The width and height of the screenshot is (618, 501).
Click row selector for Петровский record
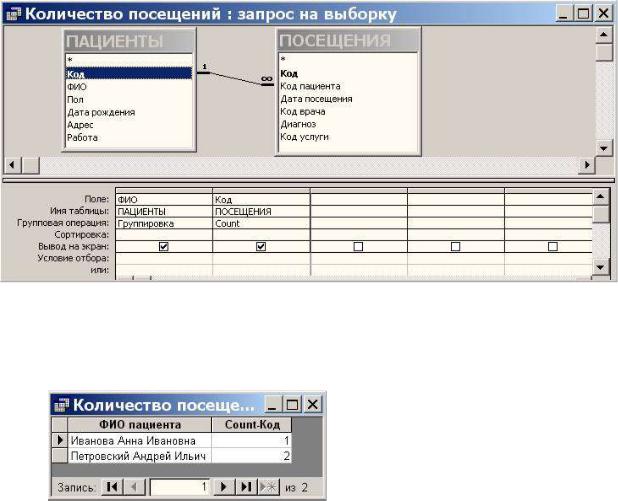pos(60,456)
